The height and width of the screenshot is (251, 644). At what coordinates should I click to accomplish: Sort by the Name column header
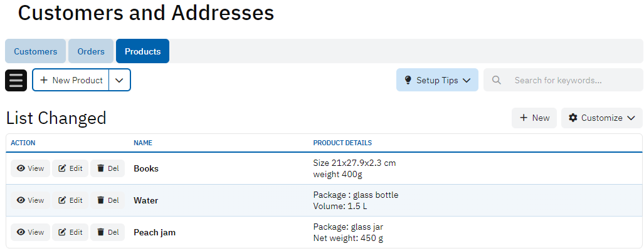[x=143, y=143]
